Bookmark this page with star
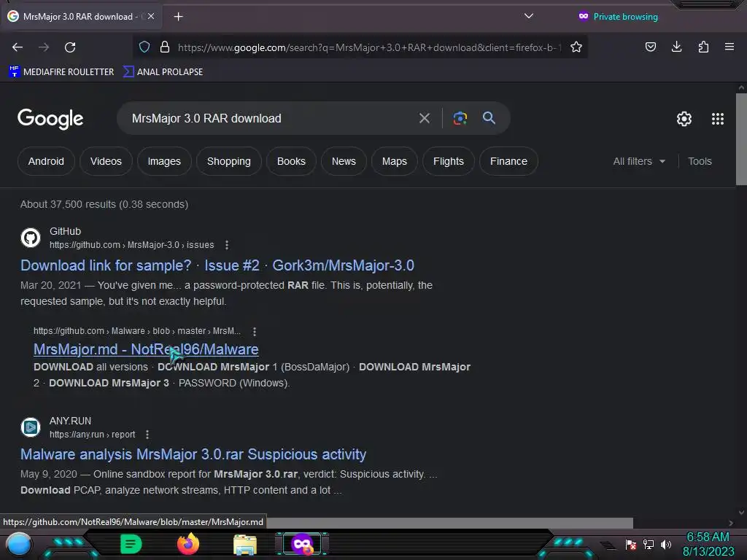This screenshot has width=747, height=560. [576, 47]
